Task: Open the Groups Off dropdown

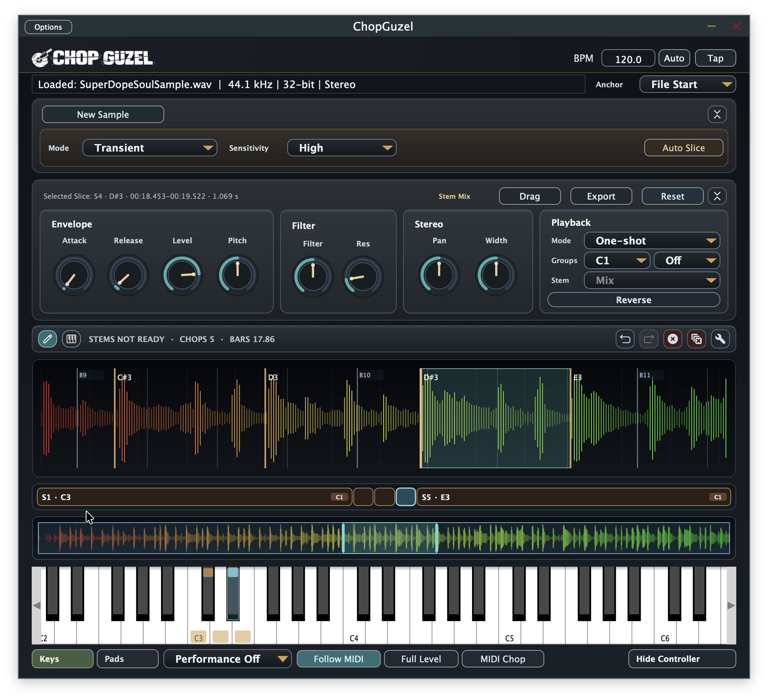Action: tap(687, 260)
